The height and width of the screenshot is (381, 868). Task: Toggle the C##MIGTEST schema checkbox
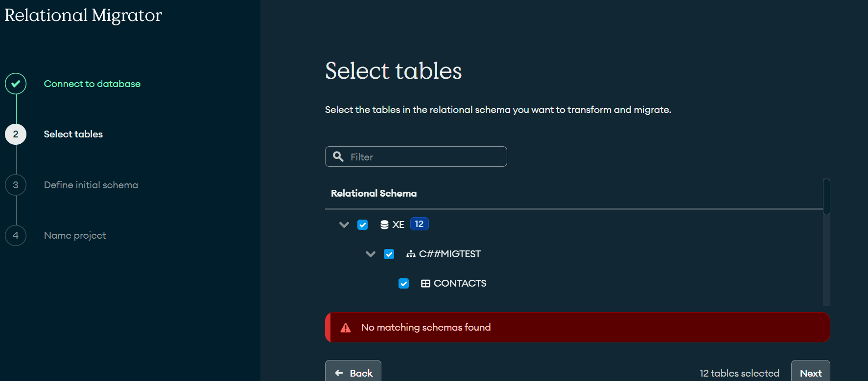tap(389, 254)
